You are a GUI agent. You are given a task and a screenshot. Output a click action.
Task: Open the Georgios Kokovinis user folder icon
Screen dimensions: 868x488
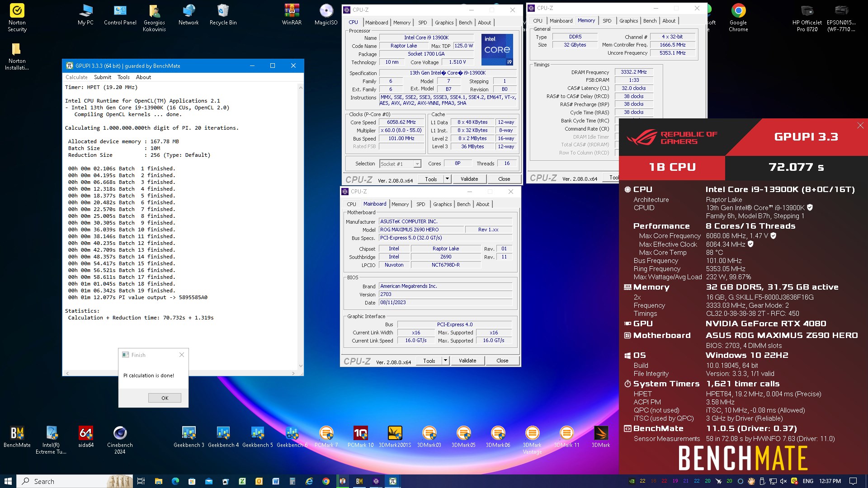click(154, 18)
